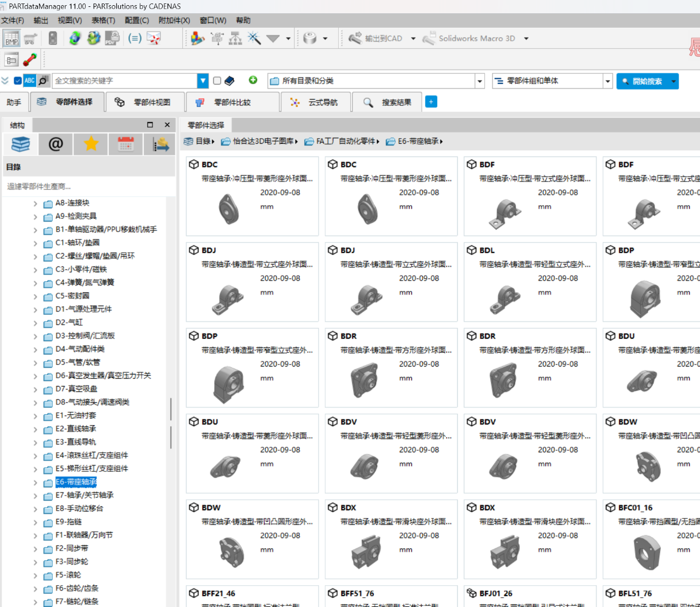Open the @ online section in 结构 panel
Screen dimensions: 700x607
click(56, 144)
